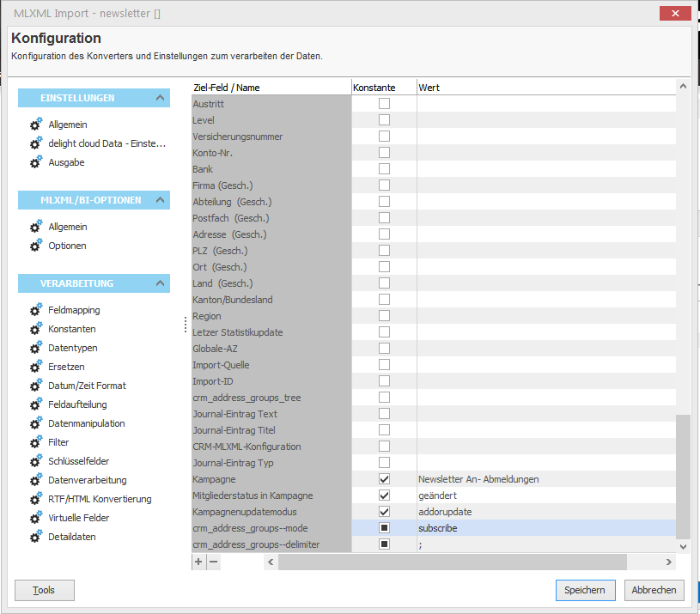Uncheck the Kampagne Konstante checkbox
This screenshot has height=614, width=700.
383,479
